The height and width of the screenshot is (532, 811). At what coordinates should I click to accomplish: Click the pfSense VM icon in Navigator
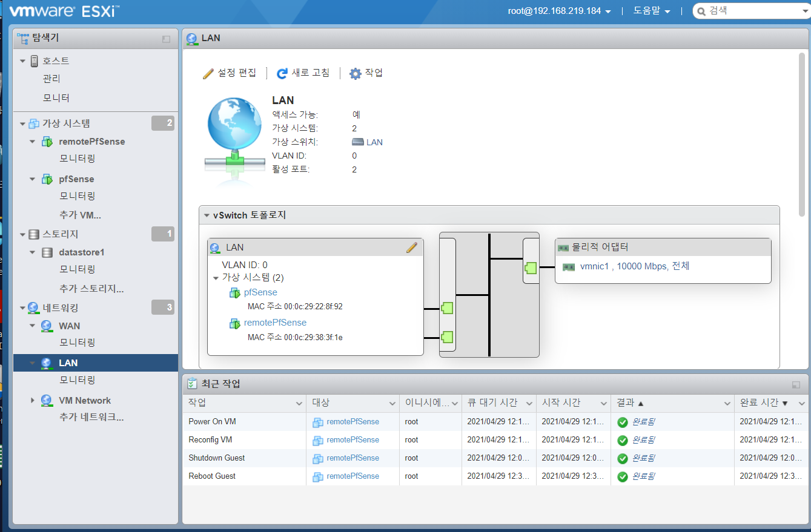pos(47,179)
